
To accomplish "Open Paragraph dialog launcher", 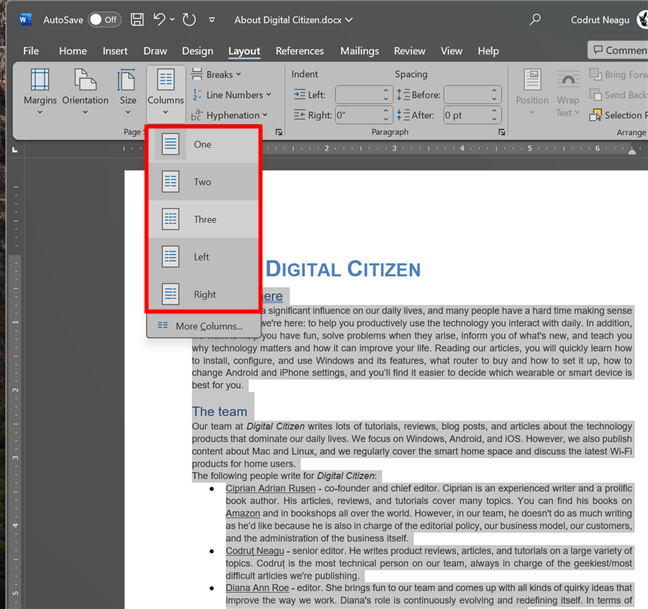I will coord(501,132).
